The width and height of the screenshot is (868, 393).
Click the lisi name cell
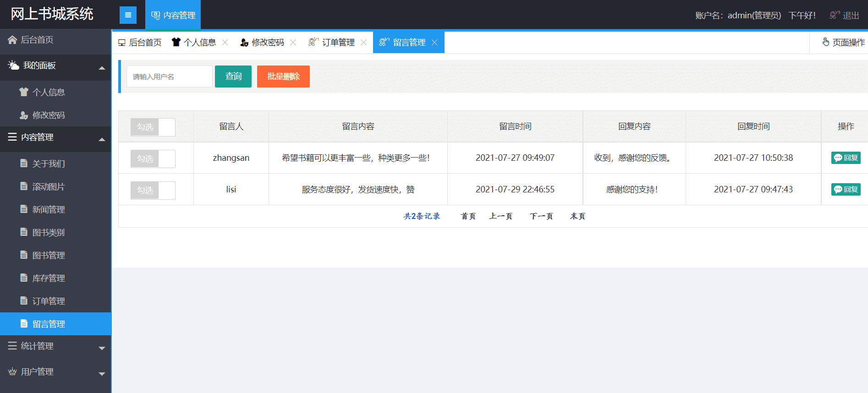click(x=231, y=190)
